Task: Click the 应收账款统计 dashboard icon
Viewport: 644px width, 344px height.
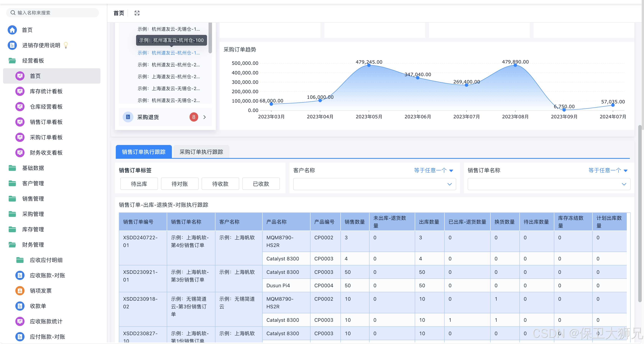Action: 20,321
